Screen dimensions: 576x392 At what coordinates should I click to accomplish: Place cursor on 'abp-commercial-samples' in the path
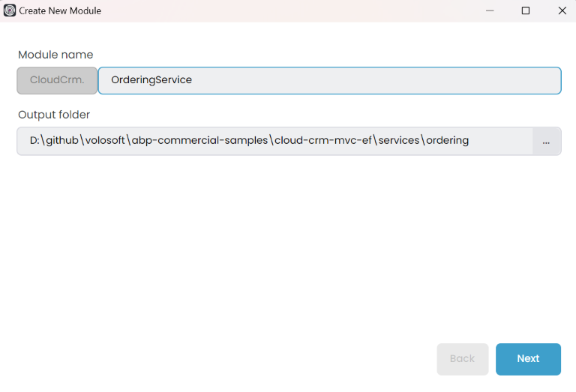pos(199,141)
